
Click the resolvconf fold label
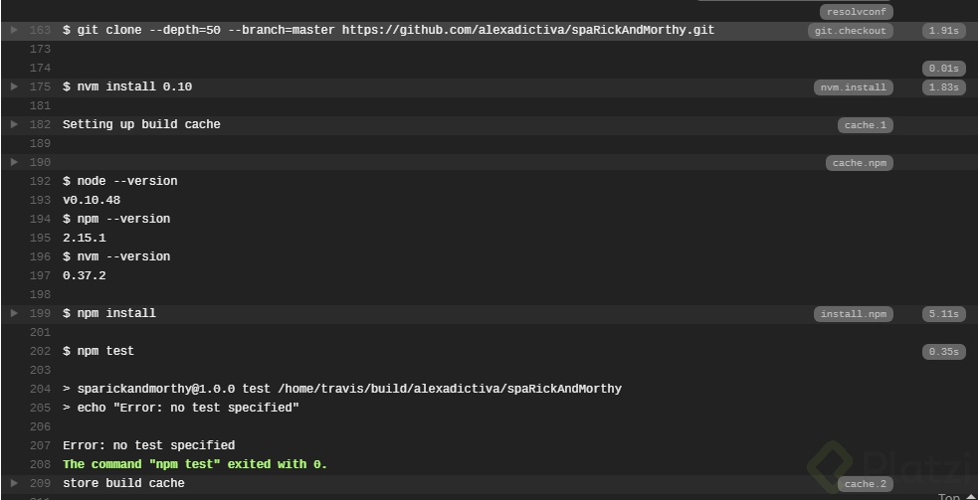point(857,12)
